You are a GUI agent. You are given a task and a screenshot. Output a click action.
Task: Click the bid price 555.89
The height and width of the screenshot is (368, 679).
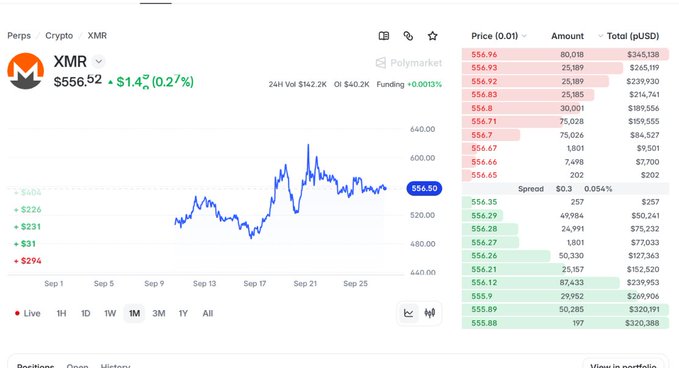[484, 310]
